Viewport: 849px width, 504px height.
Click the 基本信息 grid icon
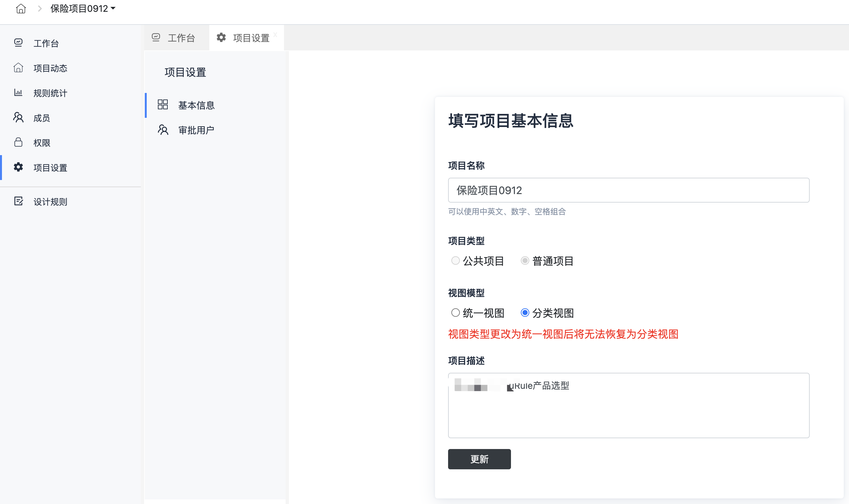click(x=163, y=105)
